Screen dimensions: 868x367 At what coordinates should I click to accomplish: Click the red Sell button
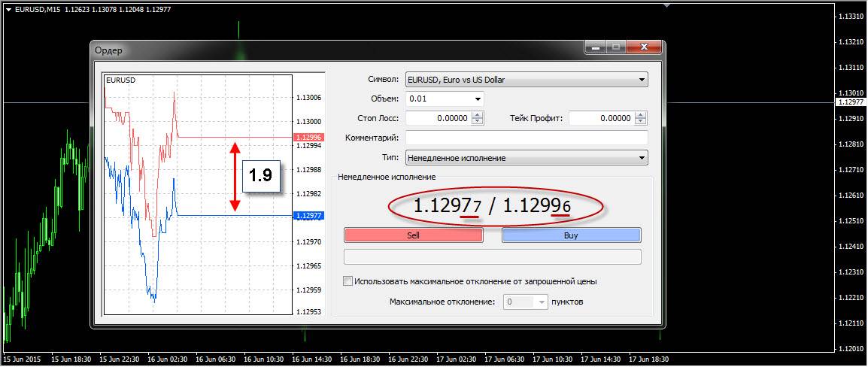pyautogui.click(x=414, y=235)
